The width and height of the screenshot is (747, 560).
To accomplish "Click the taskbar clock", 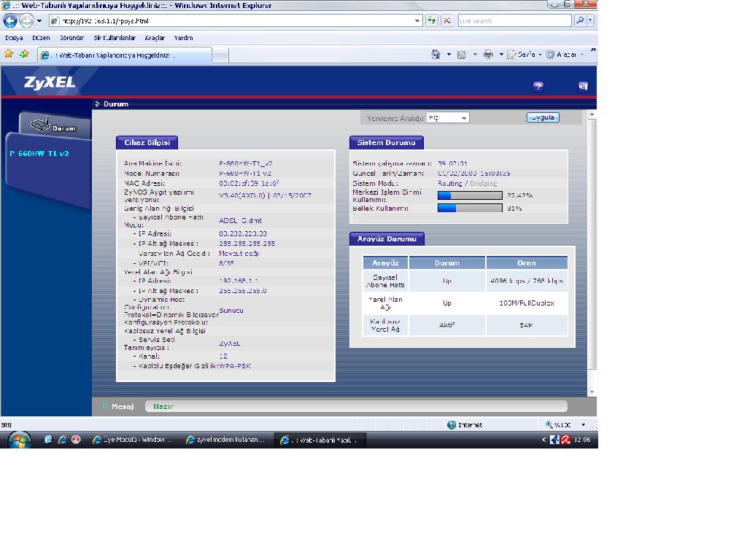I will coord(582,440).
